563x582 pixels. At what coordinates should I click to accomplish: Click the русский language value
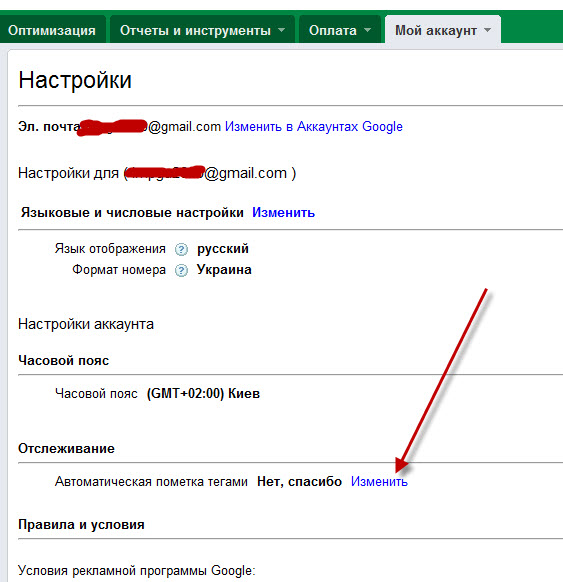click(223, 249)
